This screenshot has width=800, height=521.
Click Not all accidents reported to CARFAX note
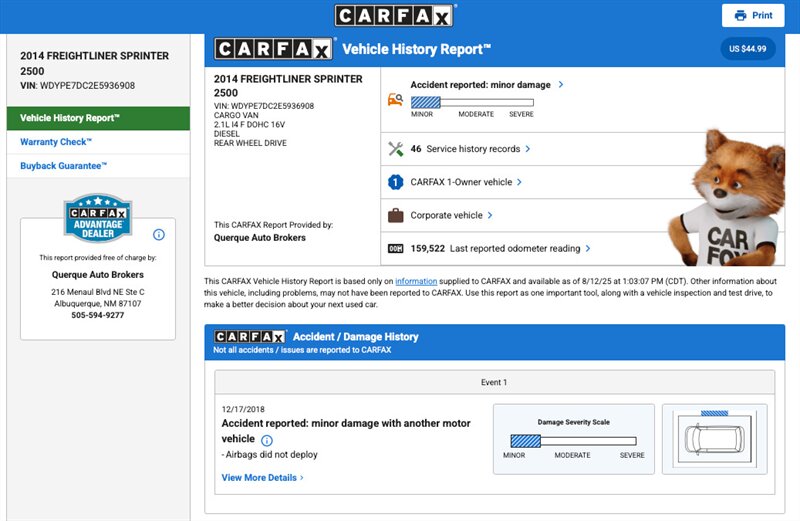point(302,350)
